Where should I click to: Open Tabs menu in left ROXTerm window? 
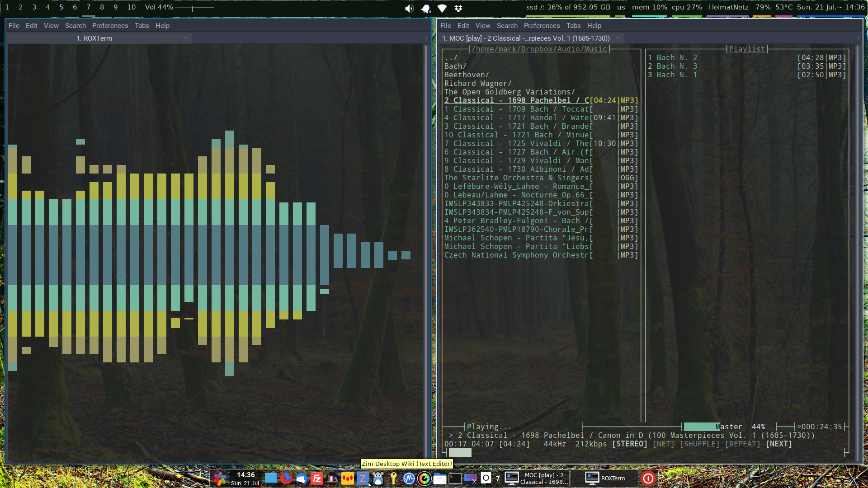click(142, 26)
